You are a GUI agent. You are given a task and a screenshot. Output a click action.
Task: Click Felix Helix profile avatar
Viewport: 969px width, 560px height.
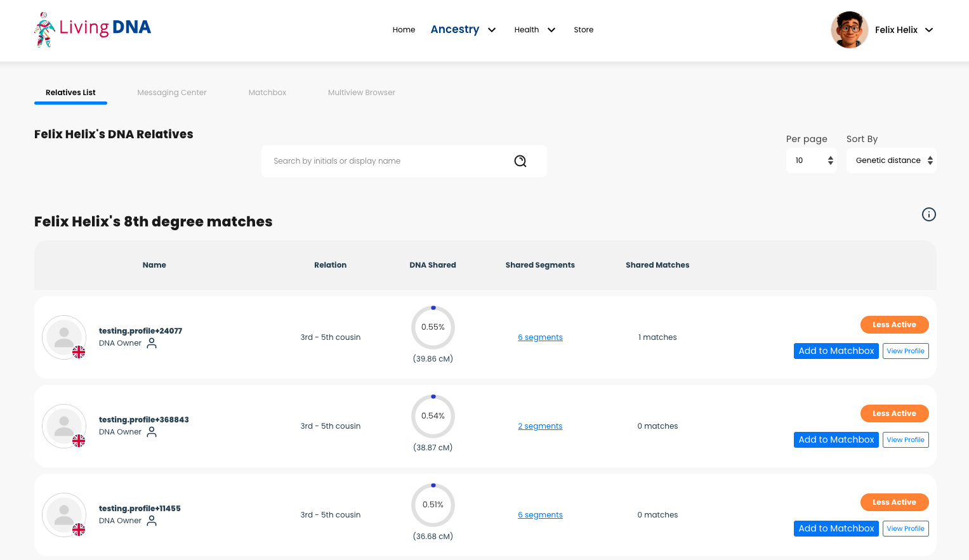coord(849,30)
